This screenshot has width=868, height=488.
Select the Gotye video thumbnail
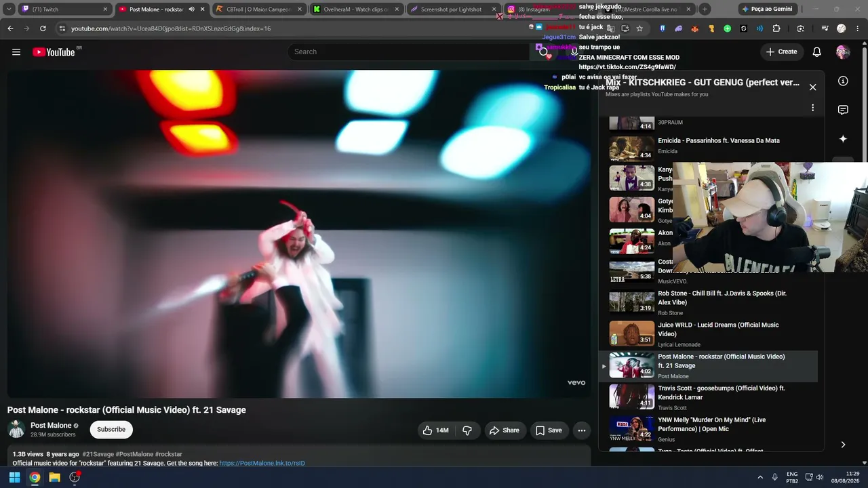coord(631,209)
